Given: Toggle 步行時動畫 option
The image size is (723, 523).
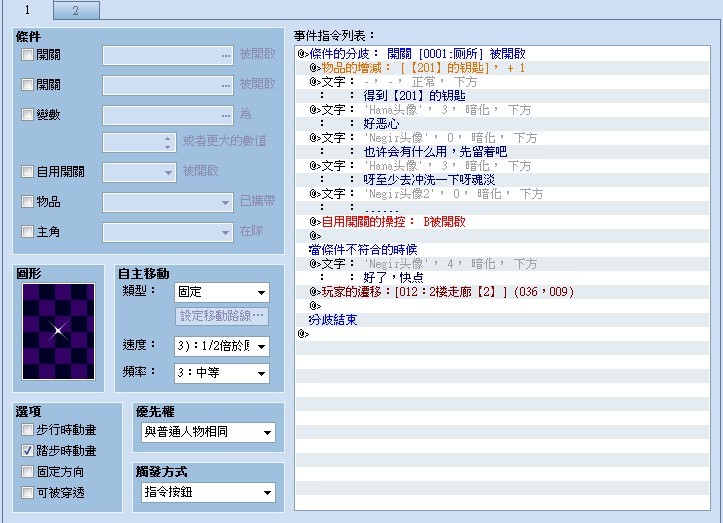Looking at the screenshot, I should [x=27, y=430].
